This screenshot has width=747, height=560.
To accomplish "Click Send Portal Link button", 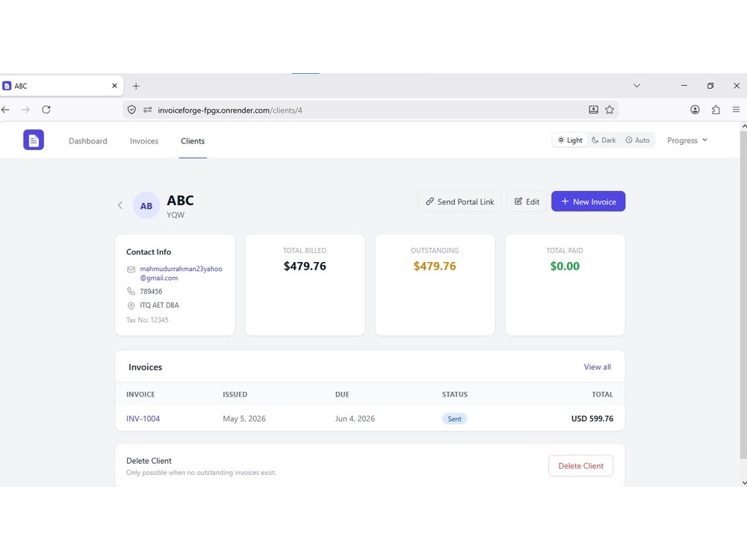I will tap(459, 202).
